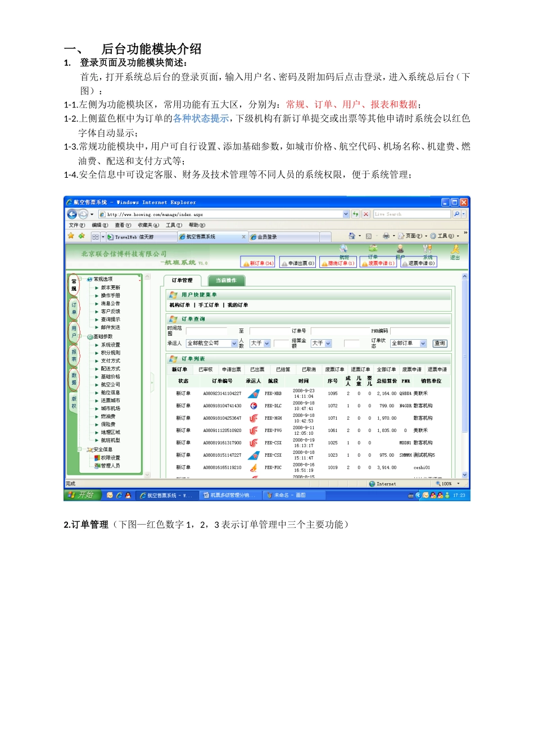Click the IE Back navigation arrow
The height and width of the screenshot is (756, 534).
(71, 214)
